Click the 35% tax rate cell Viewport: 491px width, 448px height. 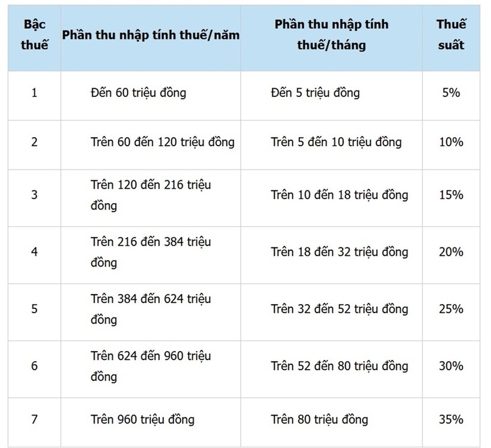tap(450, 419)
